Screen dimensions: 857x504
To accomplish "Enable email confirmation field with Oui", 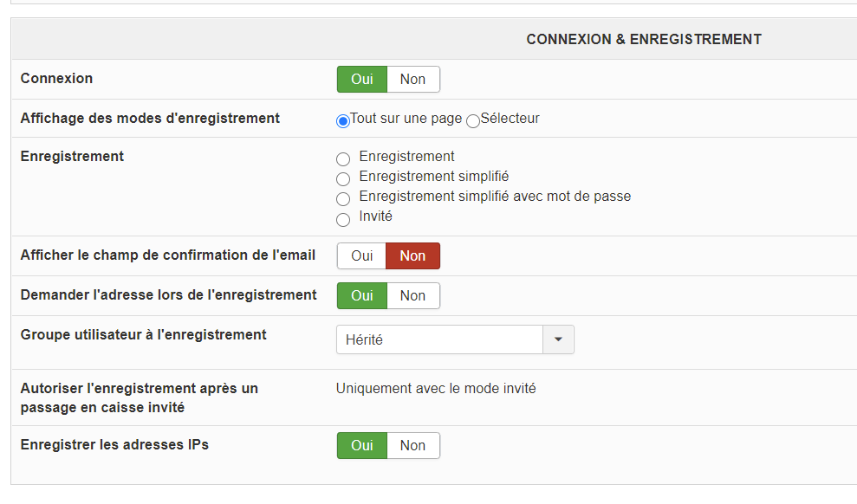I will click(x=362, y=256).
